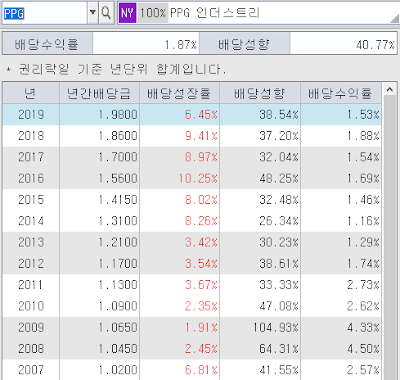
Task: Select the 2007 row year cell
Action: (31, 370)
